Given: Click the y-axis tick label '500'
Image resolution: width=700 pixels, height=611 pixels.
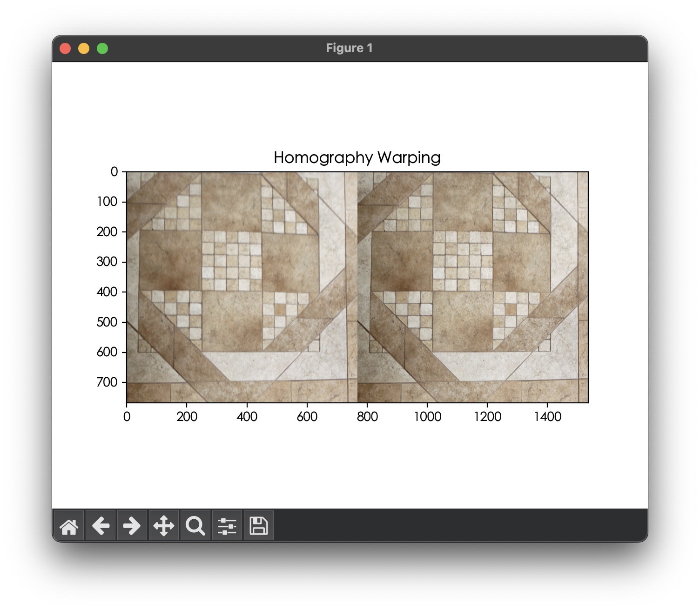Looking at the screenshot, I should [107, 322].
